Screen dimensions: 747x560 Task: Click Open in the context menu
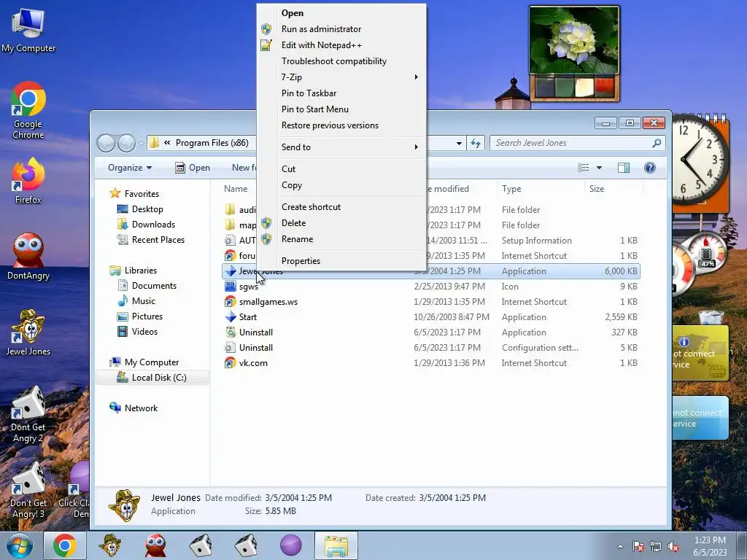point(341,13)
